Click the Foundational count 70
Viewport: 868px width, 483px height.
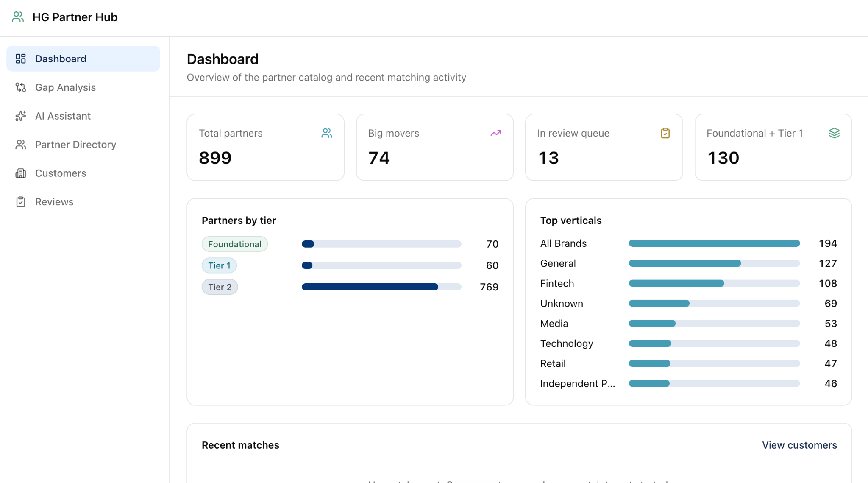(492, 244)
